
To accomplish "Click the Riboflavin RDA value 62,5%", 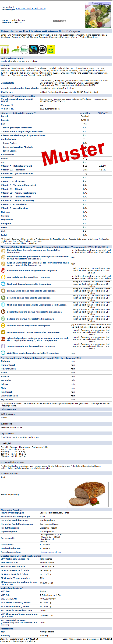I will [103, 170].
